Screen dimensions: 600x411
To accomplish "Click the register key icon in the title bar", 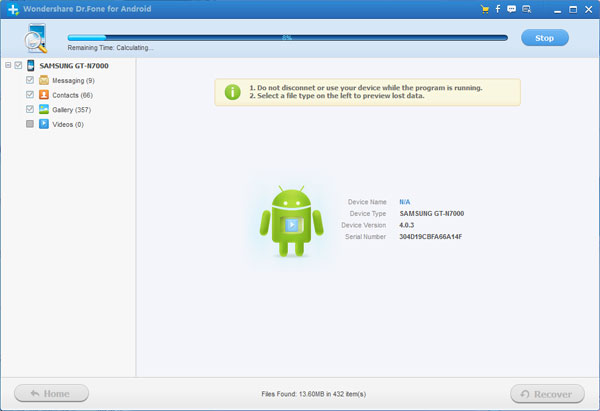I will [x=527, y=9].
